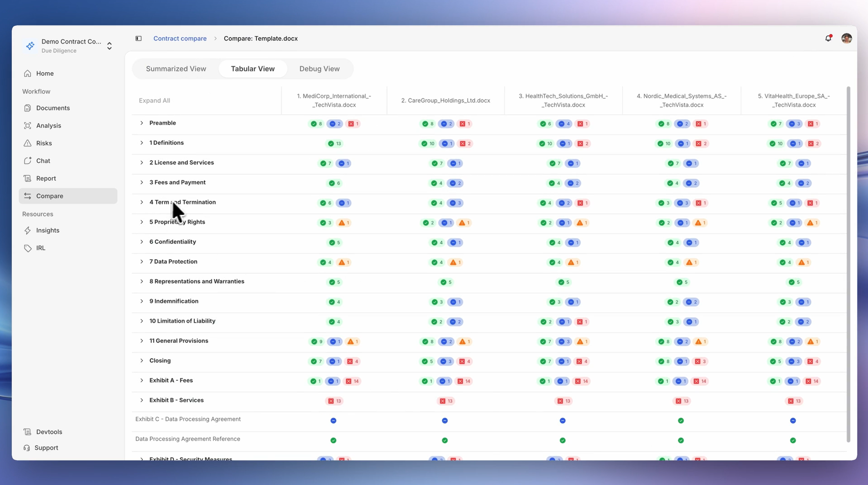The width and height of the screenshot is (868, 485).
Task: Click red mismatch badge in Preamble MediCorp cell
Action: (353, 124)
